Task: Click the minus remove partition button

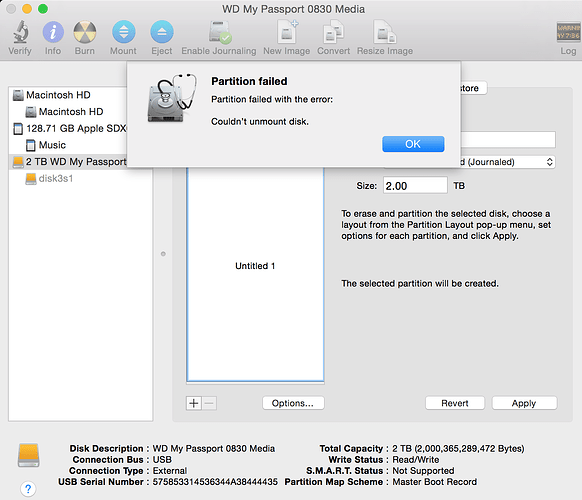Action: point(209,403)
